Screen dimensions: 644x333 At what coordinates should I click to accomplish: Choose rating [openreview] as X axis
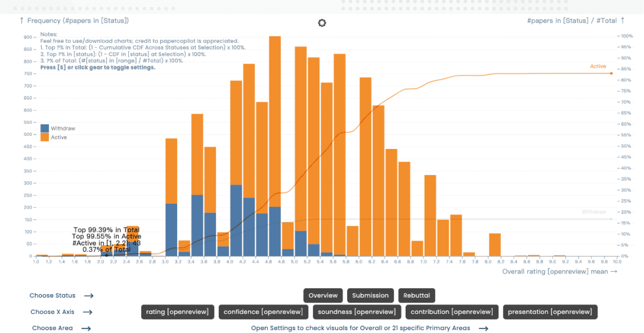(x=178, y=312)
